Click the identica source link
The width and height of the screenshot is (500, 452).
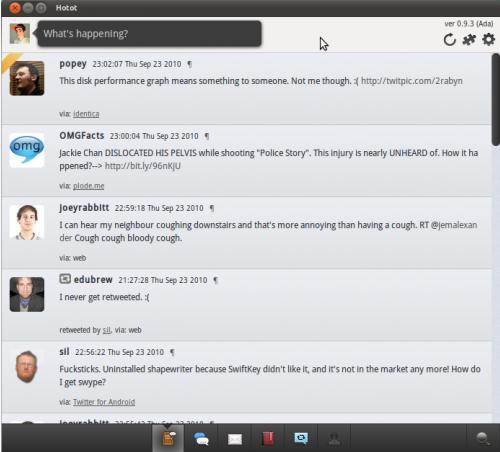click(x=86, y=114)
